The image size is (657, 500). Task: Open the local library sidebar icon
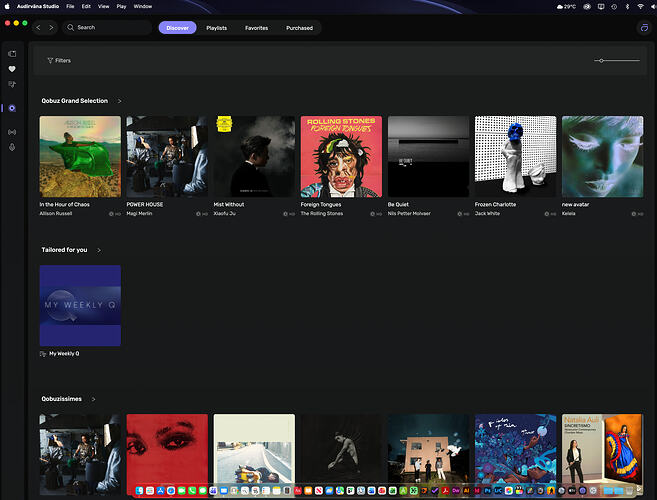point(12,54)
